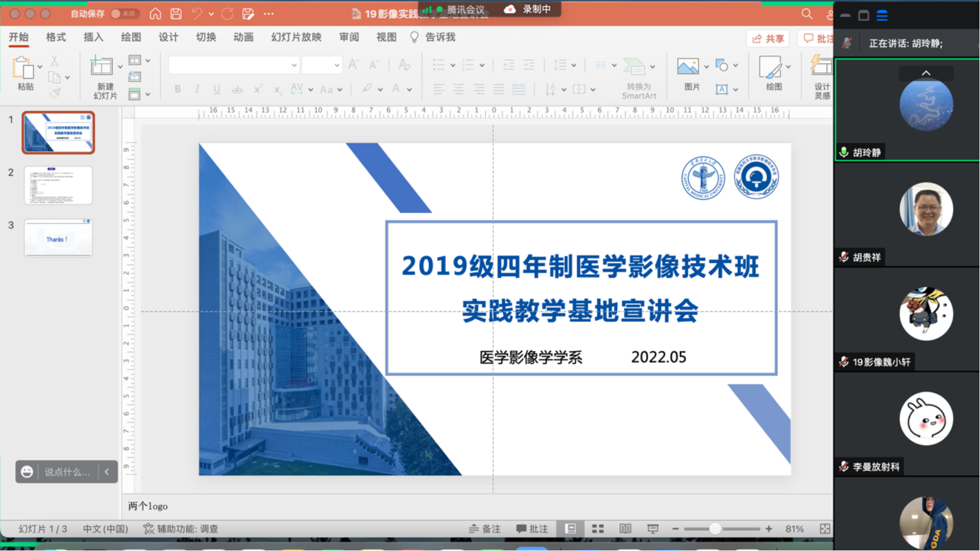This screenshot has height=551, width=980.
Task: Open the font name dropdown
Action: (294, 66)
